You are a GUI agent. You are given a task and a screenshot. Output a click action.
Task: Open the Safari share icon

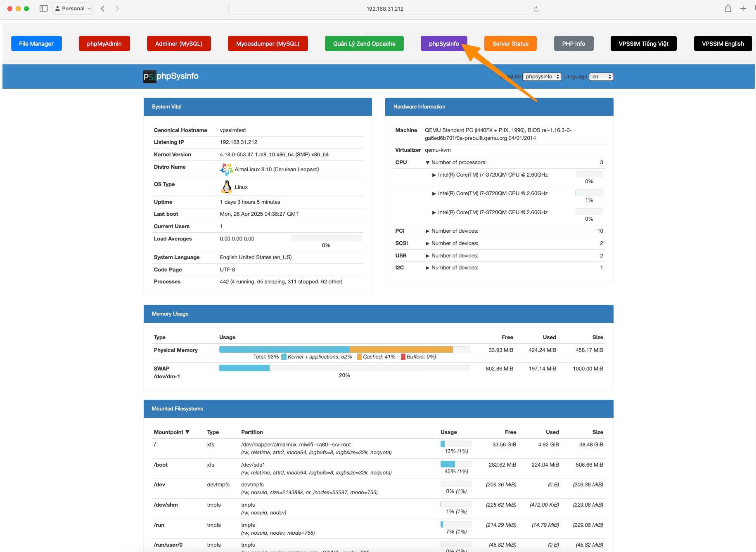pos(728,8)
